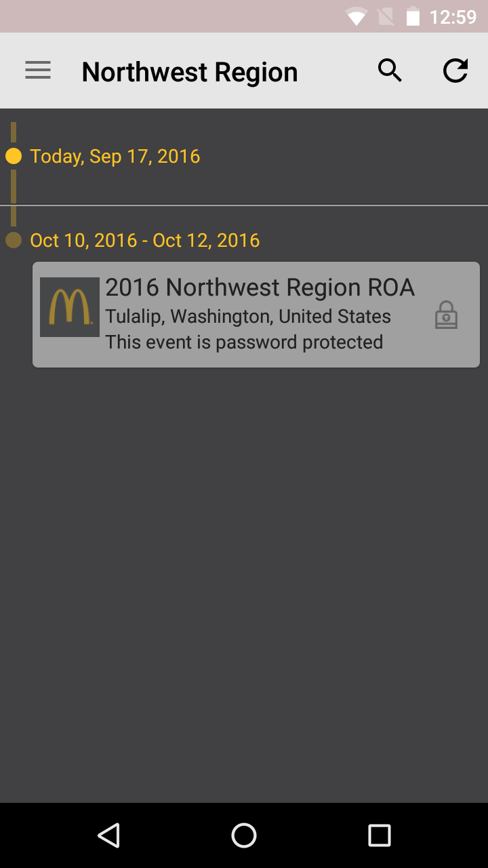
Task: Tap the 'password protected' notice
Action: pyautogui.click(x=244, y=342)
